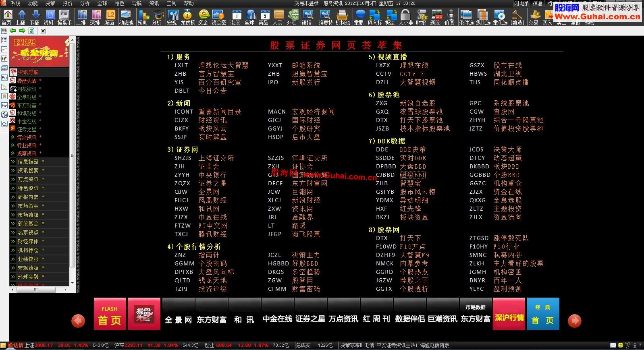Open the 上海证交所 link

[x=216, y=158]
